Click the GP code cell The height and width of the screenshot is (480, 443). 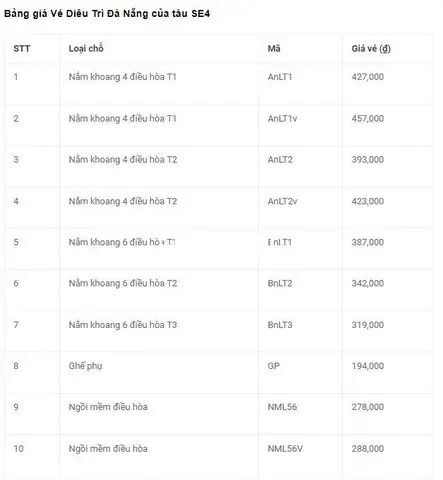[274, 366]
